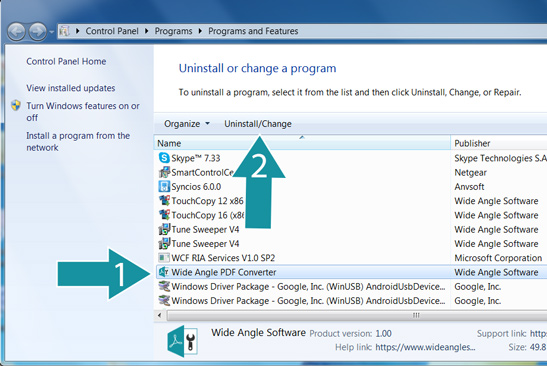The width and height of the screenshot is (547, 366).
Task: Click the Back navigation arrow button
Action: [x=16, y=32]
